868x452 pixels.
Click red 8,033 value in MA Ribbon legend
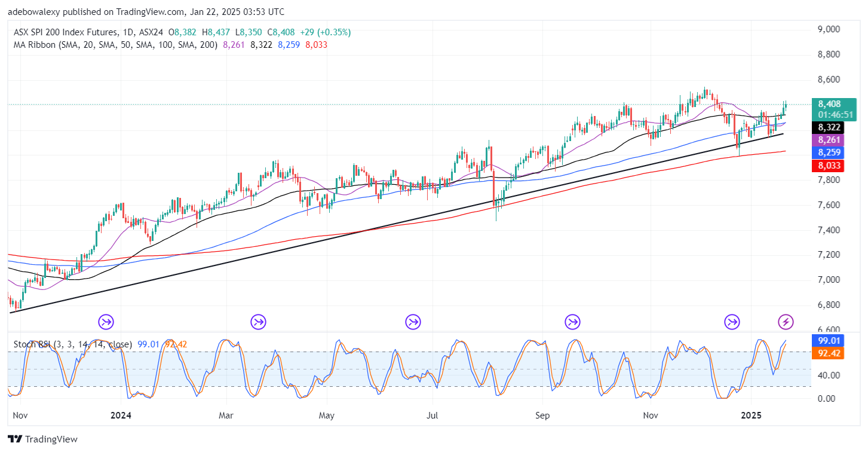(316, 45)
